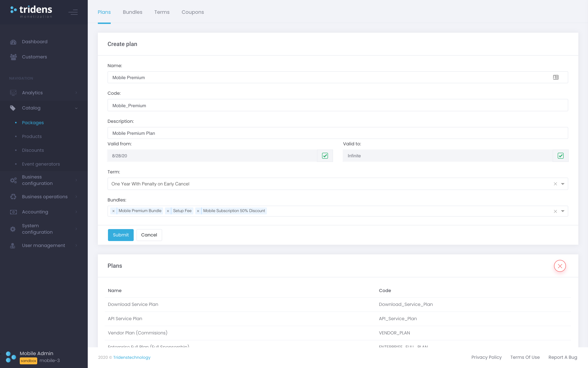This screenshot has height=368, width=588.
Task: Remove the Mobile Premium Bundle tag
Action: pyautogui.click(x=113, y=211)
